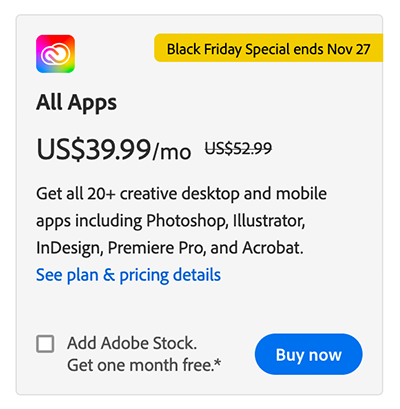The width and height of the screenshot is (400, 409).
Task: Click the word Acrobat in the description
Action: tap(273, 248)
